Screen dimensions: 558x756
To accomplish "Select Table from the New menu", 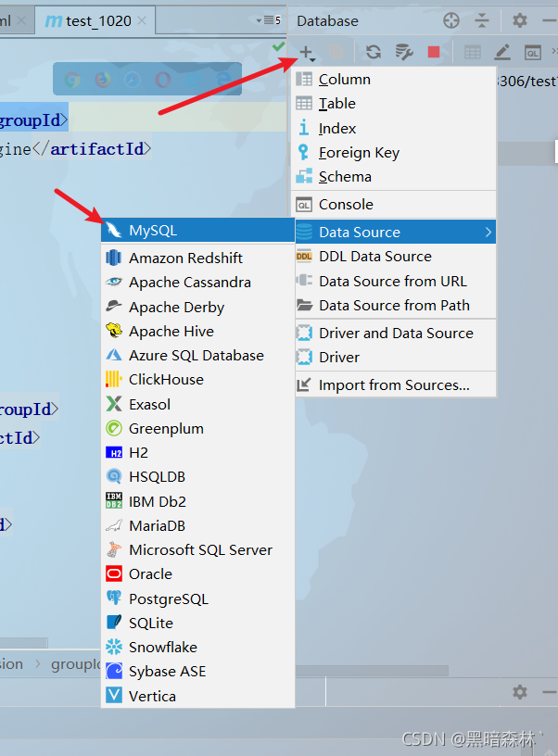I will click(x=395, y=103).
